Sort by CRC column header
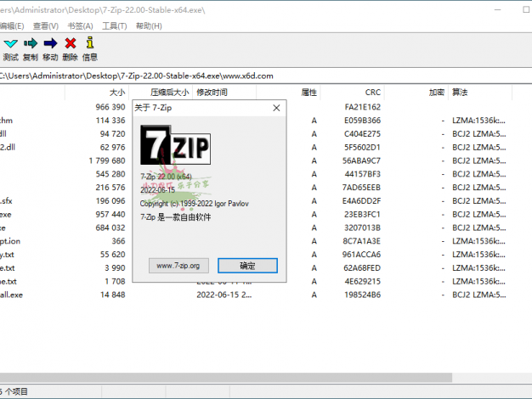The height and width of the screenshot is (399, 532). (x=352, y=93)
